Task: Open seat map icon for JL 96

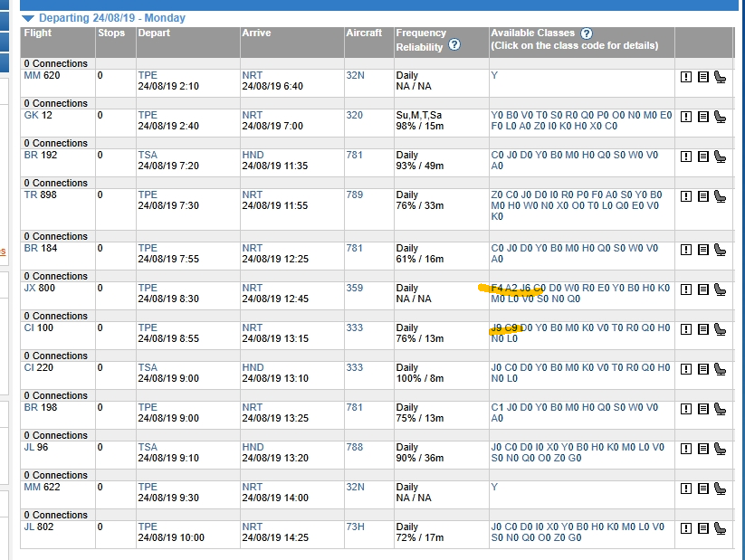Action: pos(721,449)
